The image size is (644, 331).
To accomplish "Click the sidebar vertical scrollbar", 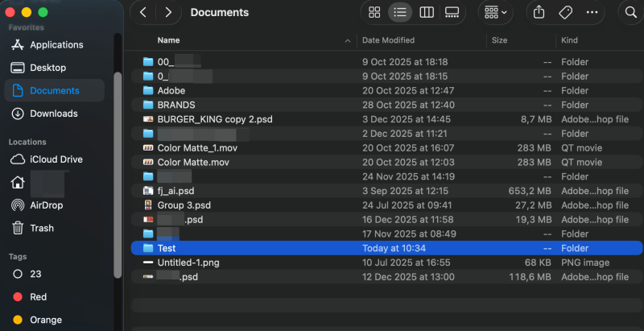I will [118, 176].
